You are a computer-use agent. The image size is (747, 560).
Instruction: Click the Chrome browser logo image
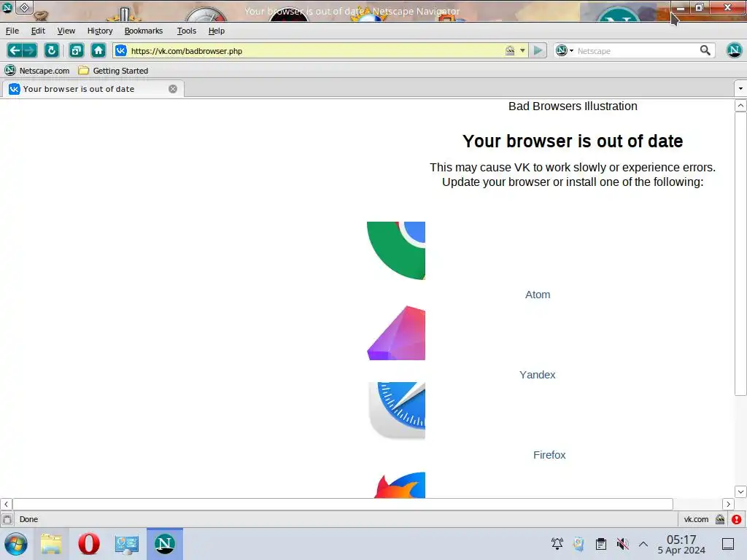pos(396,251)
